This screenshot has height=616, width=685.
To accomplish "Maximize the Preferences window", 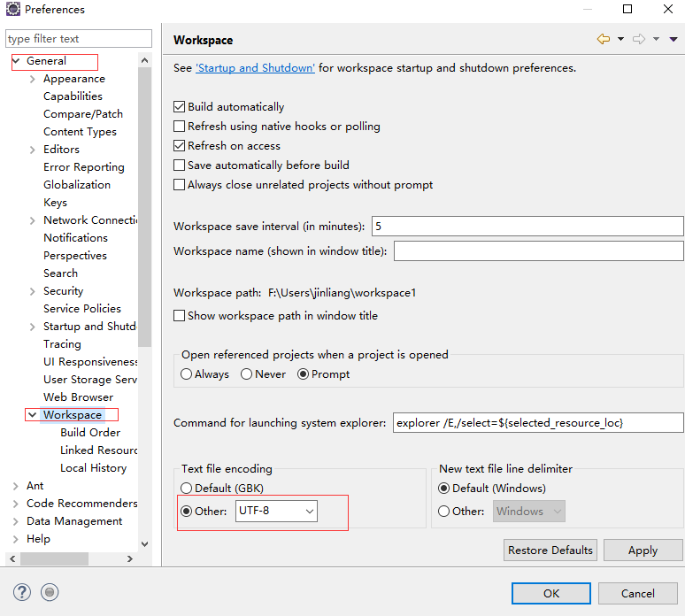I will click(x=627, y=9).
